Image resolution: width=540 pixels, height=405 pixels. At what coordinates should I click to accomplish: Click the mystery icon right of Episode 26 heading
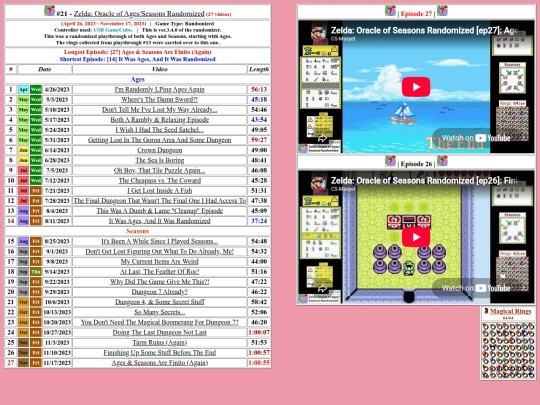coord(442,161)
